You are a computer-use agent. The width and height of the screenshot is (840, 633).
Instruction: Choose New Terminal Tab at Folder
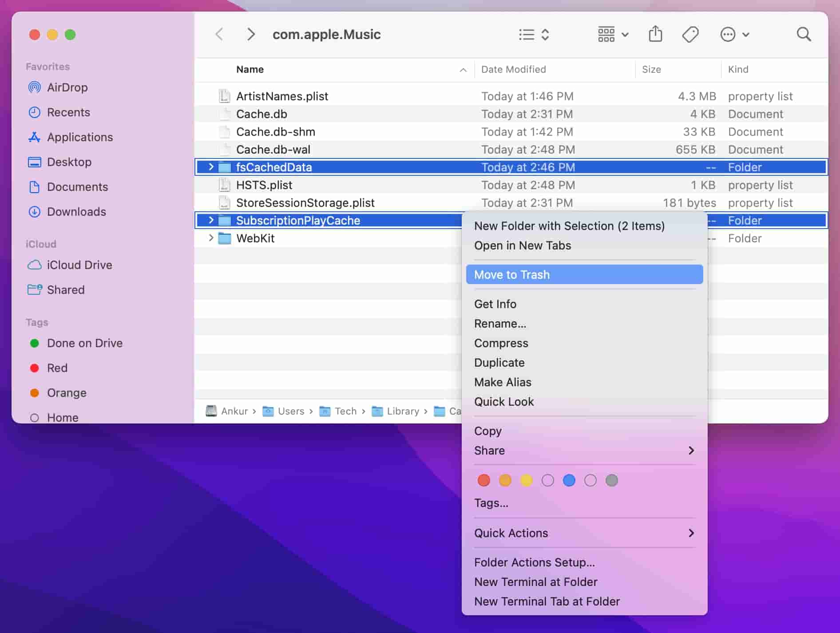(584, 601)
